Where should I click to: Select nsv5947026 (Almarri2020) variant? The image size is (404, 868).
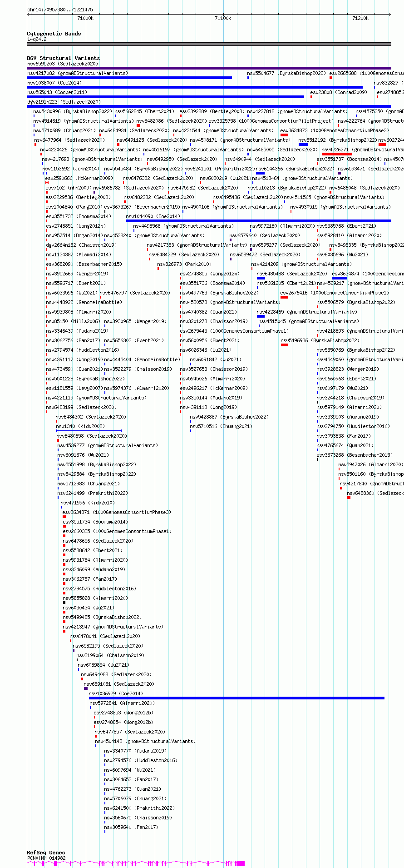370,464
